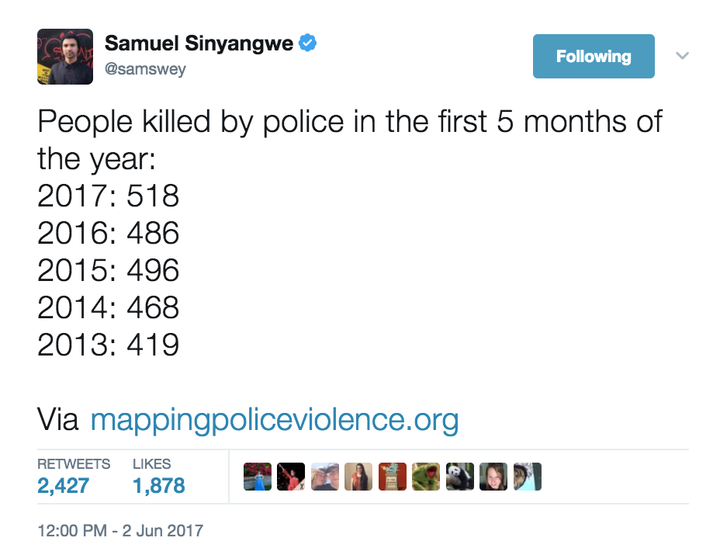Screen dimensions: 720x555
Task: Open Samuel Sinyangwe's profile picture
Action: click(65, 56)
